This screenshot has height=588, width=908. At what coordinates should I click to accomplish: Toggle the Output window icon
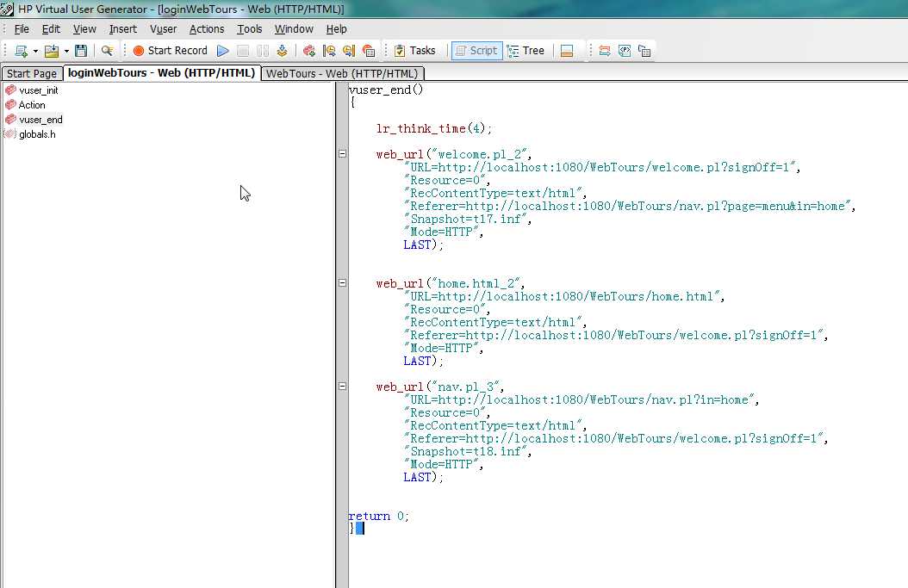click(x=567, y=51)
